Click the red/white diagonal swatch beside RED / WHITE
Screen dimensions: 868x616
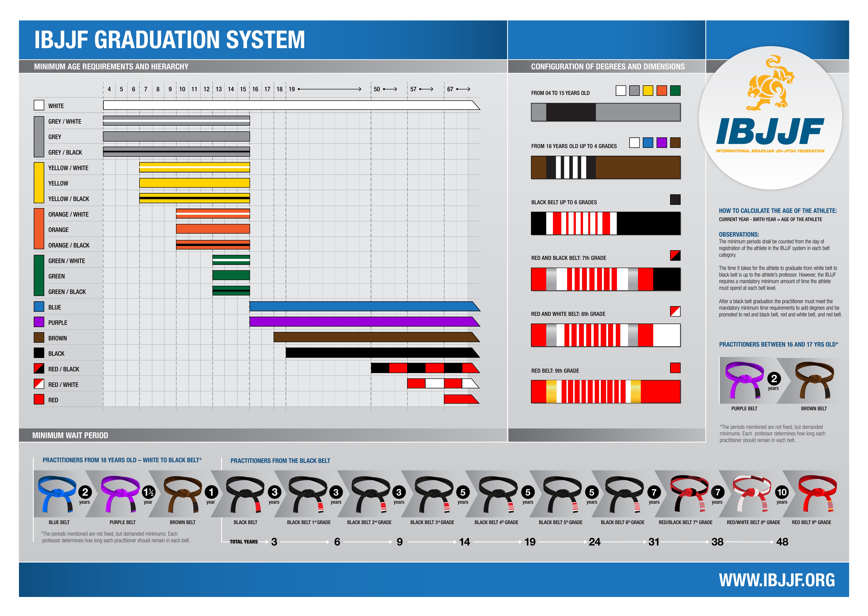(x=39, y=384)
